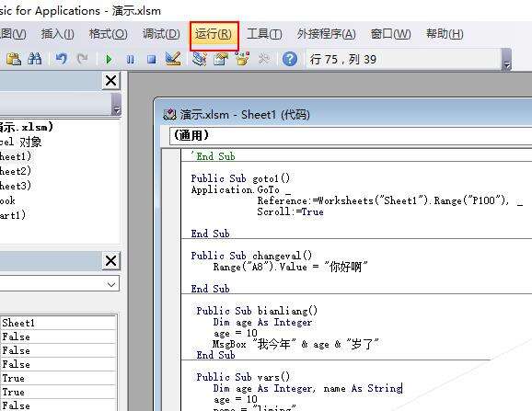This screenshot has height=411, width=532.
Task: Click the Undo arrow icon
Action: (62, 59)
